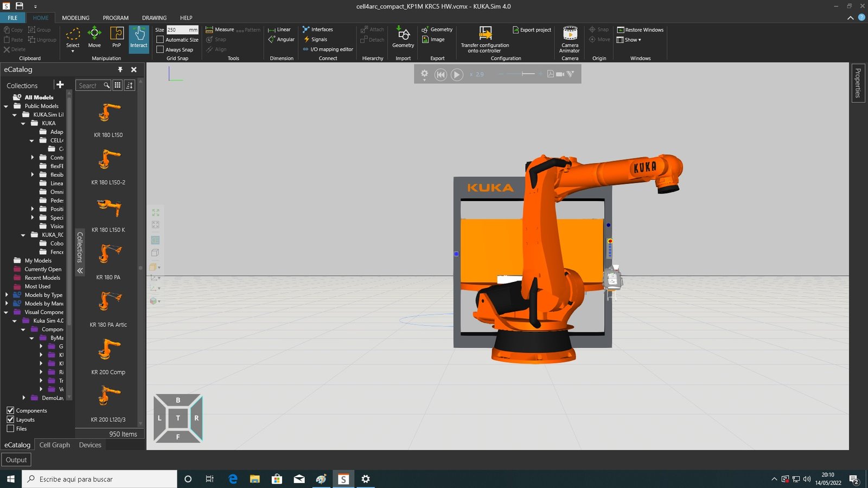Image resolution: width=868 pixels, height=488 pixels.
Task: Export Geometry from the Export group
Action: coord(437,30)
